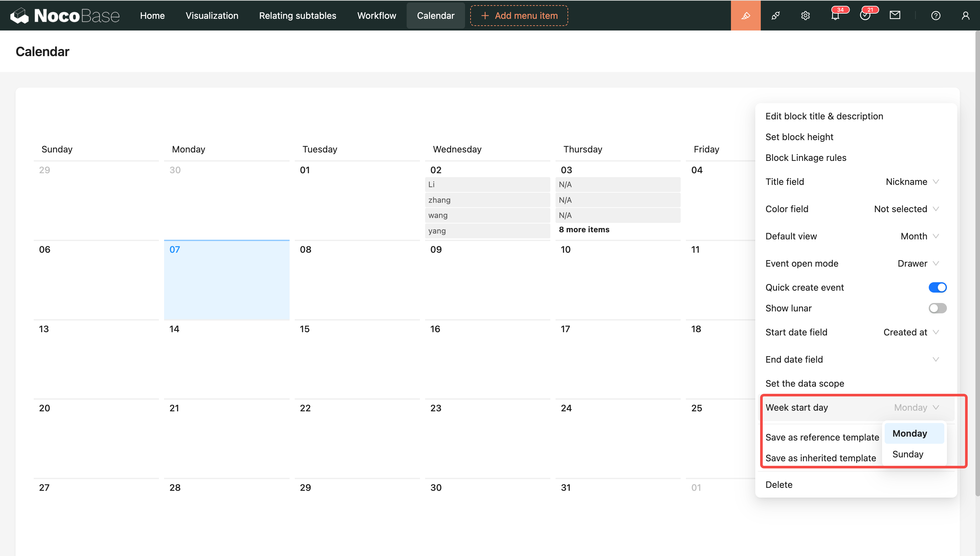This screenshot has height=556, width=980.
Task: Click the Add menu item button
Action: [x=519, y=15]
